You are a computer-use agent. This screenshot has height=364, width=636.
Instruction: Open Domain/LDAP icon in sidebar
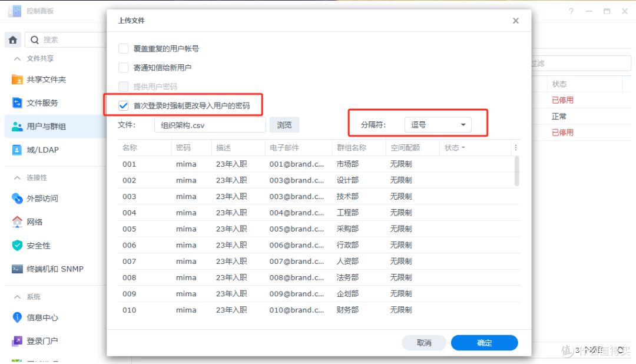17,150
